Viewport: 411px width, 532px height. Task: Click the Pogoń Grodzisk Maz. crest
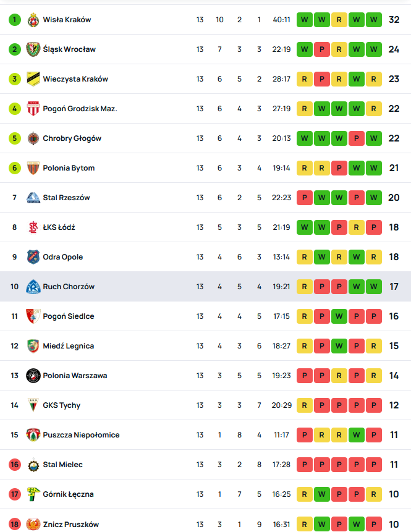[x=33, y=109]
